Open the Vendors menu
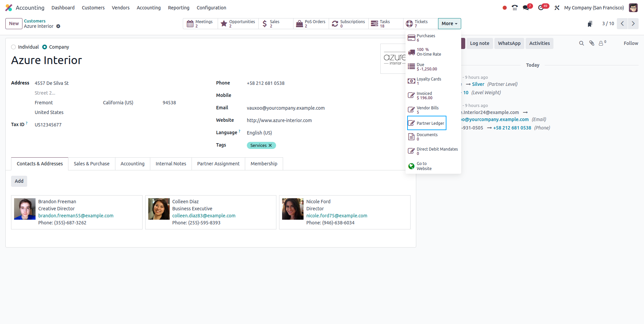Screen dimensions: 644x324 click(x=121, y=8)
